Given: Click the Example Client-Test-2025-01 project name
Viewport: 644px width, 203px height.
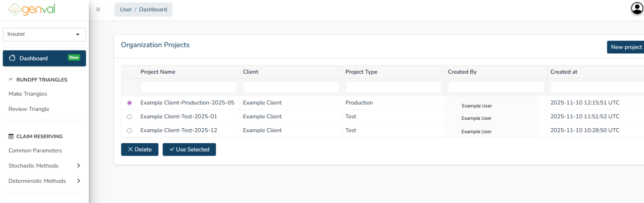Looking at the screenshot, I should pos(178,117).
